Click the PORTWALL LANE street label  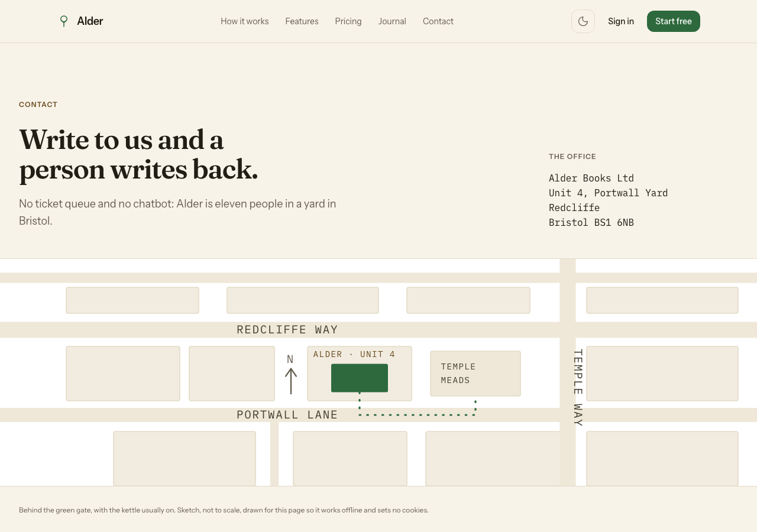(x=287, y=415)
